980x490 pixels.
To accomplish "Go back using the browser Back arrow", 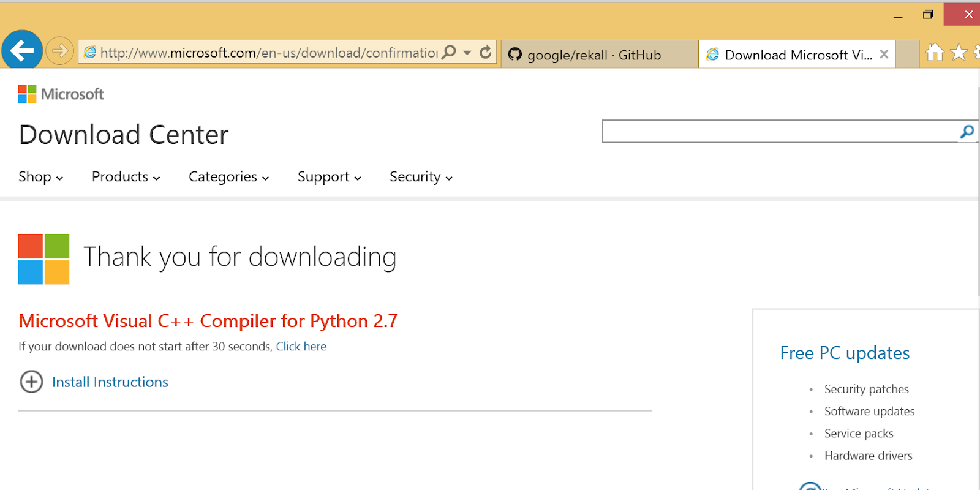I will 22,50.
